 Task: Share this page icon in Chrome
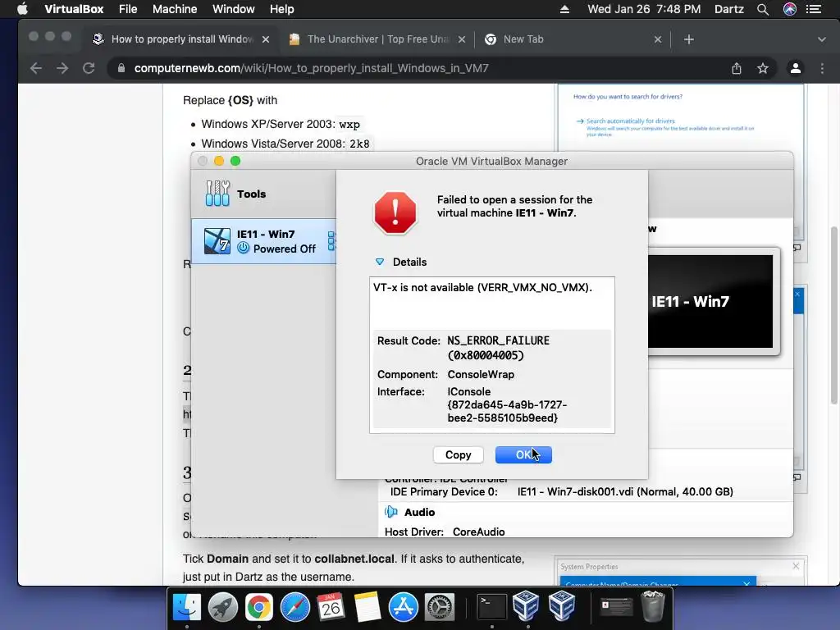click(737, 68)
